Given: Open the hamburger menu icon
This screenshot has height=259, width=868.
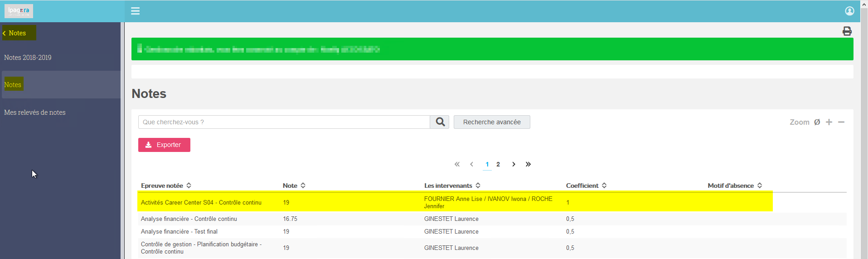Looking at the screenshot, I should [135, 11].
